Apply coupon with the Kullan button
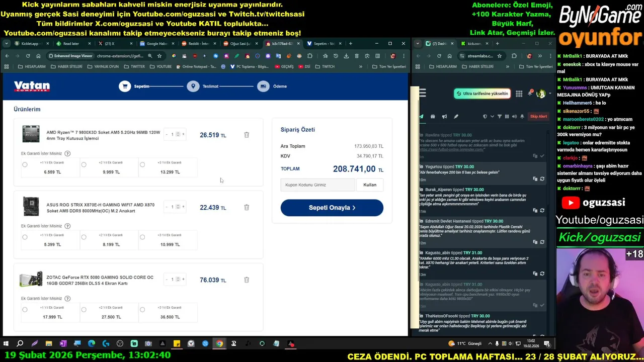 tap(370, 185)
